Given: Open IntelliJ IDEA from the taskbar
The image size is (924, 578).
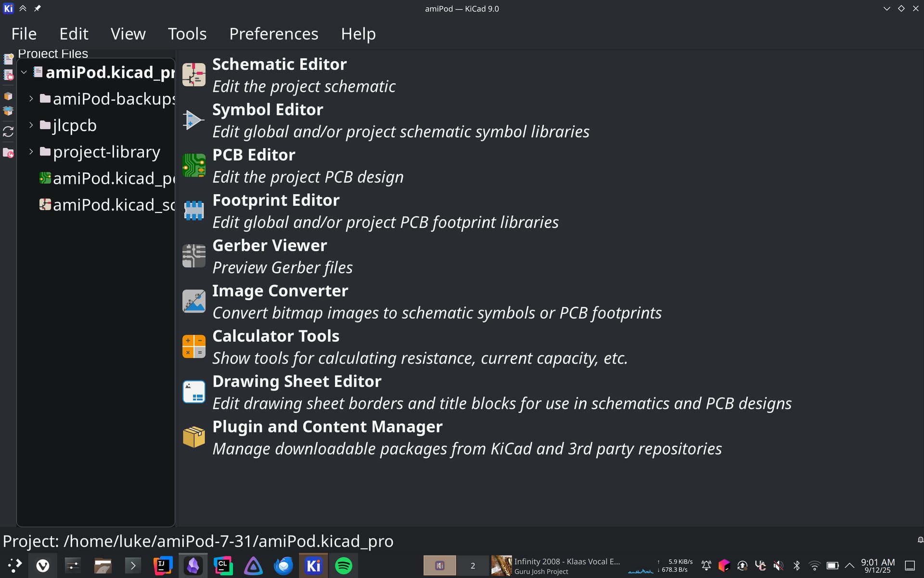Looking at the screenshot, I should (163, 565).
